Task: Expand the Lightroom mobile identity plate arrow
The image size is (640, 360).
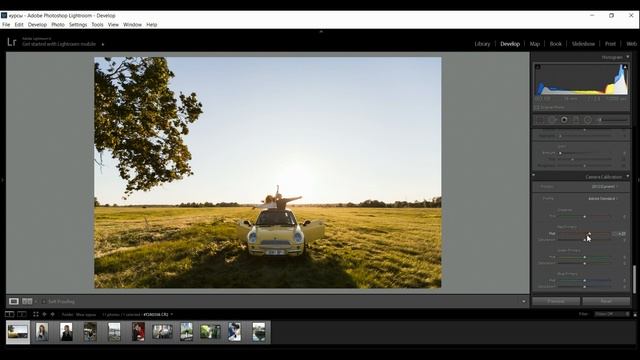Action: tap(103, 44)
